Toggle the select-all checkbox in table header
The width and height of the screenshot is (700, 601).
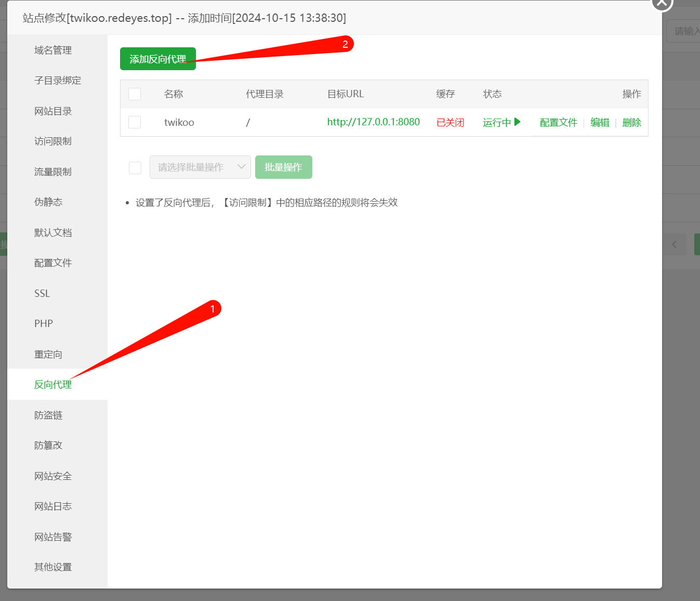135,94
